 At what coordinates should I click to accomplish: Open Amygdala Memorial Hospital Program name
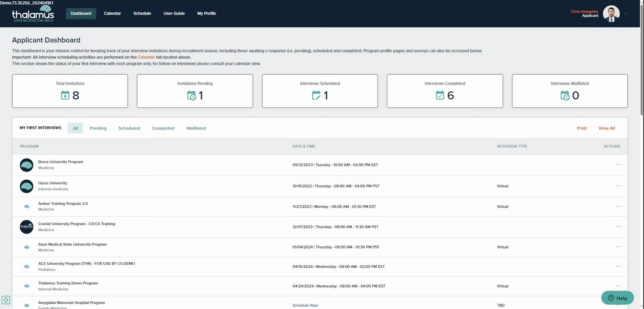[x=72, y=303]
